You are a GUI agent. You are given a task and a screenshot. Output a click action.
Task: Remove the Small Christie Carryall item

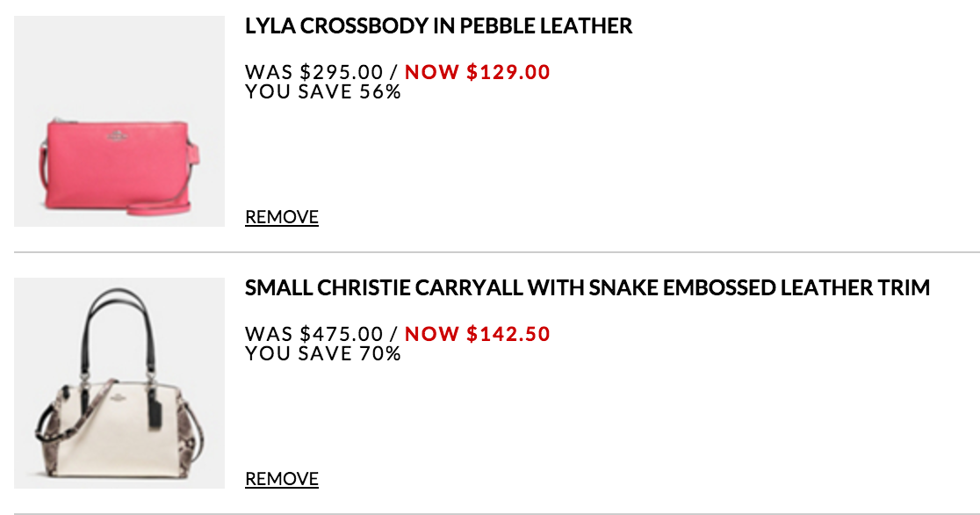(281, 479)
